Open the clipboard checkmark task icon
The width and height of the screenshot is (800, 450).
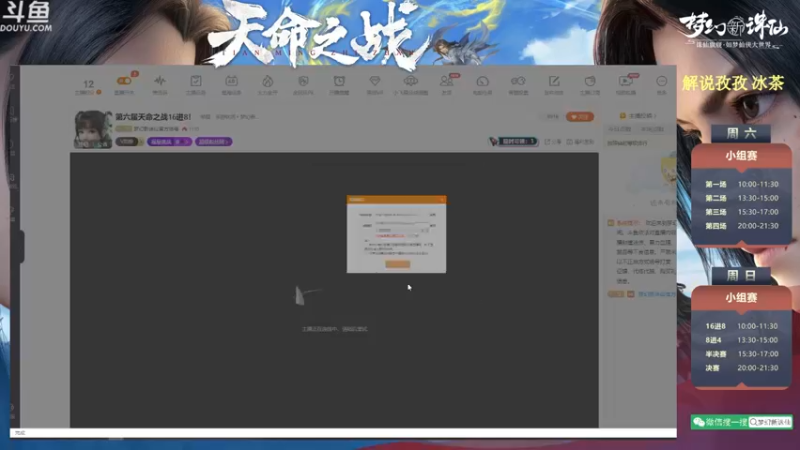(x=196, y=81)
